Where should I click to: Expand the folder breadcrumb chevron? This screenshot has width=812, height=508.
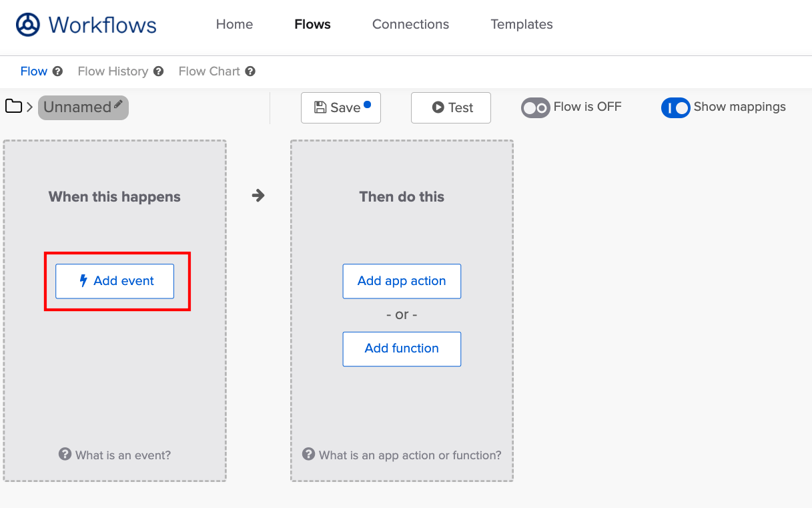(30, 107)
